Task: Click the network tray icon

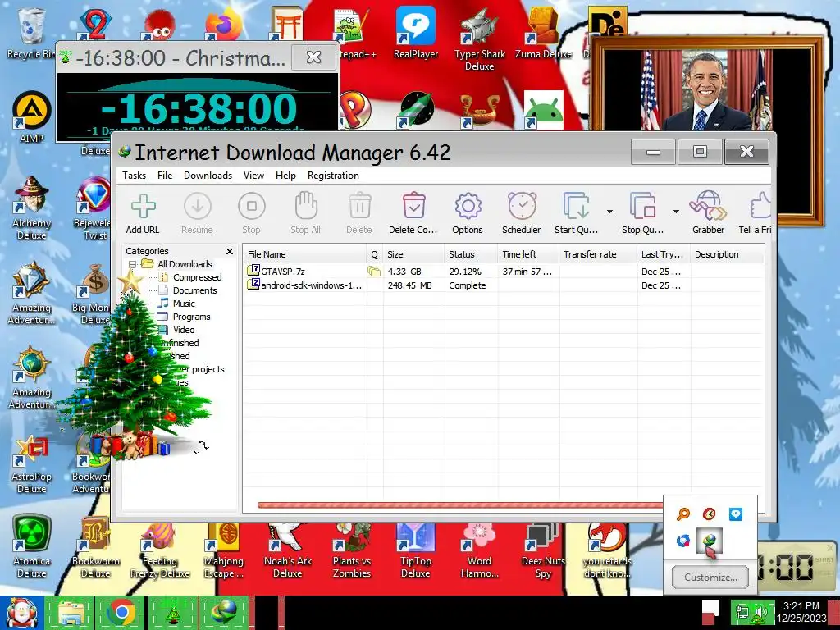Action: coord(742,612)
